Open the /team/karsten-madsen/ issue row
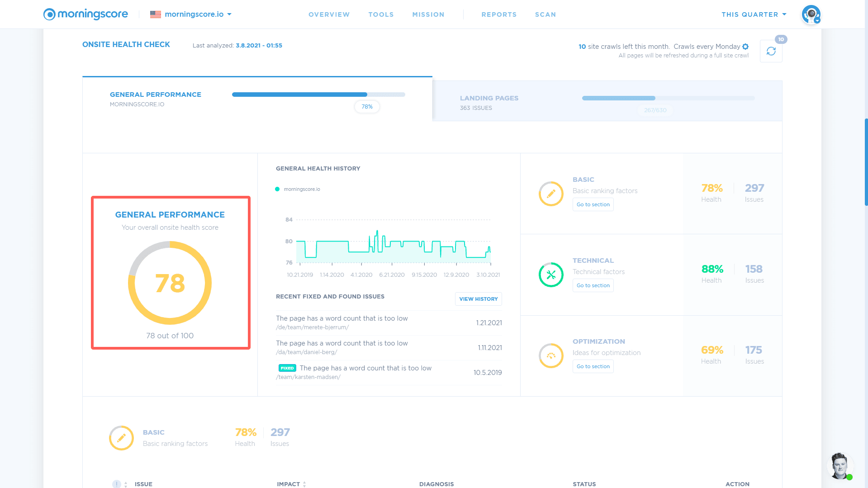This screenshot has width=868, height=488. pos(389,373)
